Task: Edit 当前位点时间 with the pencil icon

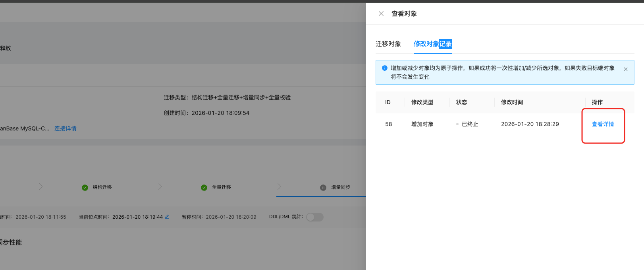Action: pos(167,217)
